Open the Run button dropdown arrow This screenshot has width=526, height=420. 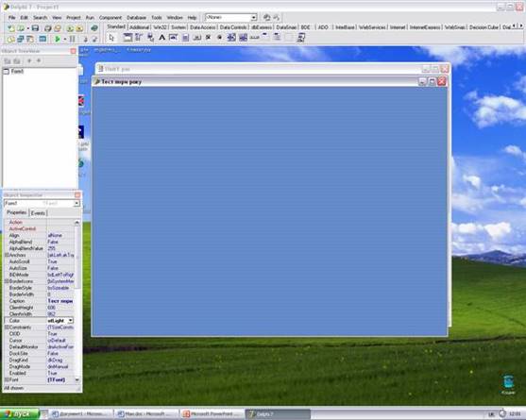(x=65, y=40)
